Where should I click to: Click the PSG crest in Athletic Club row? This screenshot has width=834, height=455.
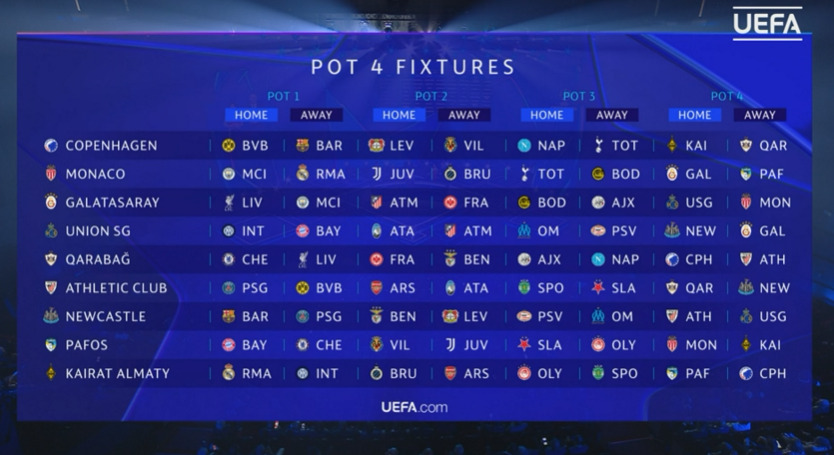coord(229,288)
